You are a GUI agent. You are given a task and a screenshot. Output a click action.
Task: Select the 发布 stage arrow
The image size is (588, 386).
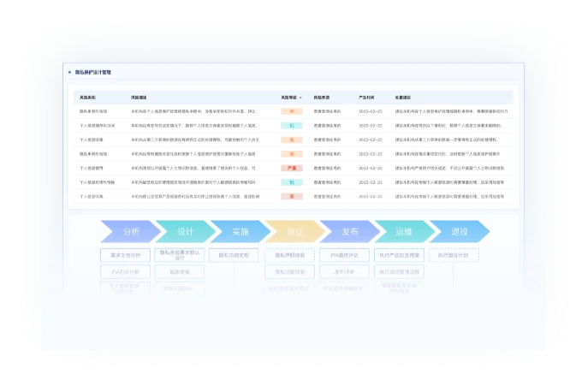pyautogui.click(x=349, y=231)
